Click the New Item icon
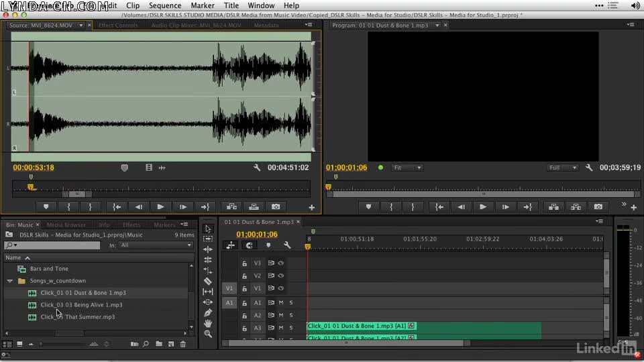Viewport: 644px width, 362px height. pyautogui.click(x=171, y=344)
